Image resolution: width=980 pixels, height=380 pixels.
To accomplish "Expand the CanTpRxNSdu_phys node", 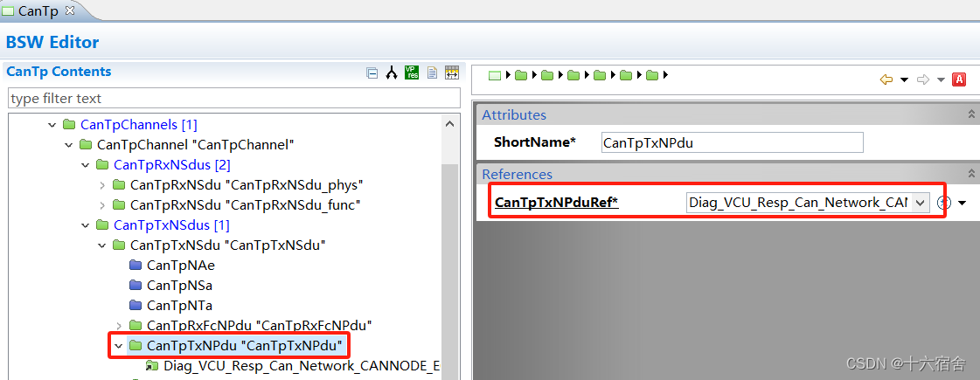I will point(102,185).
